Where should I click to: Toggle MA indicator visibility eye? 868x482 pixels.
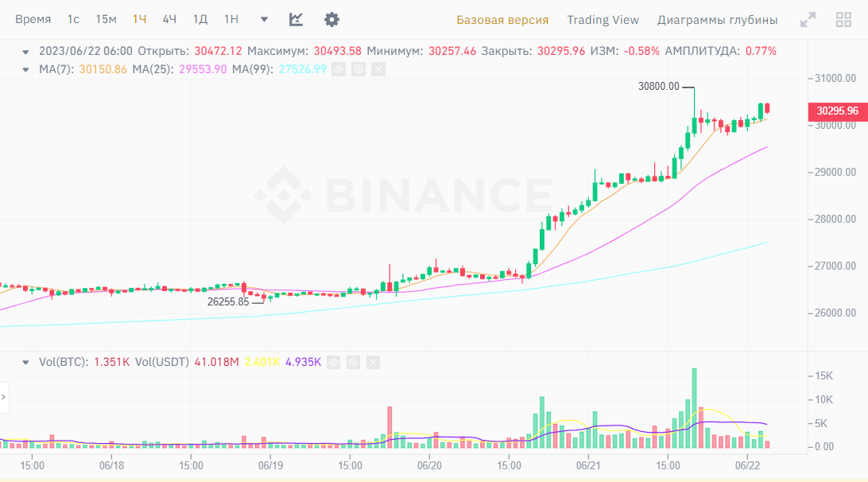339,69
